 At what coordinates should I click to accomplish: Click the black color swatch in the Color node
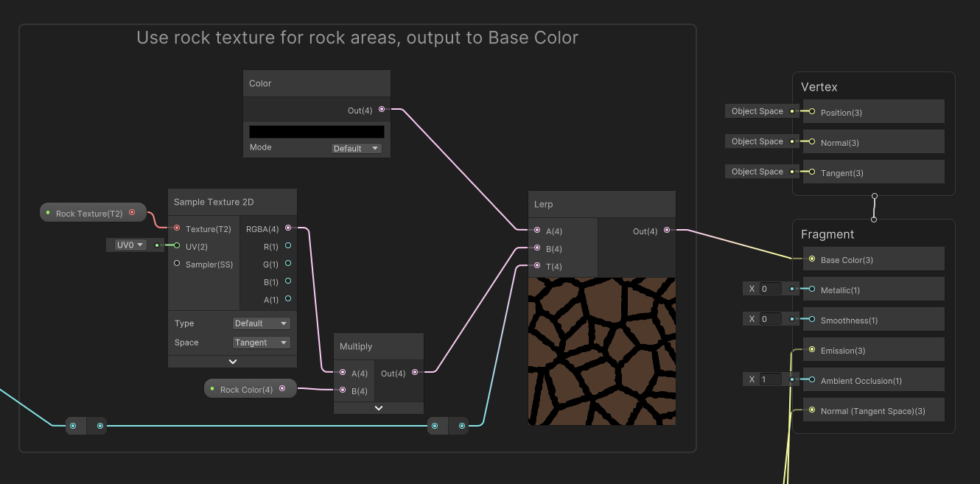(316, 130)
